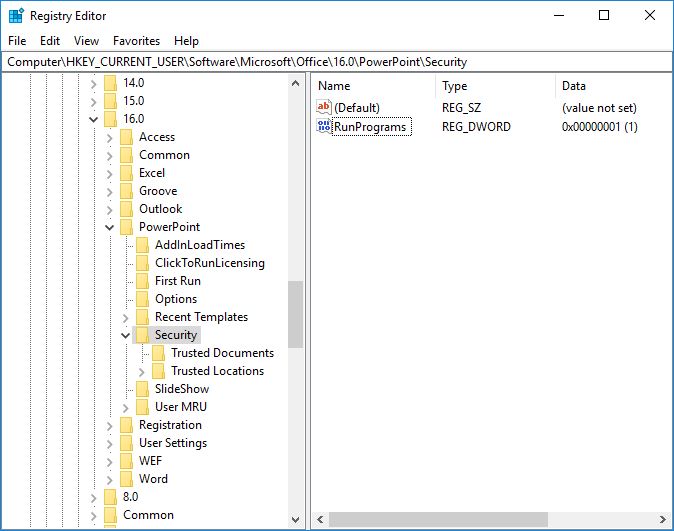Click the values pane horizontal scrollbar thumb
Viewport: 674px width, 531px height.
(x=438, y=519)
